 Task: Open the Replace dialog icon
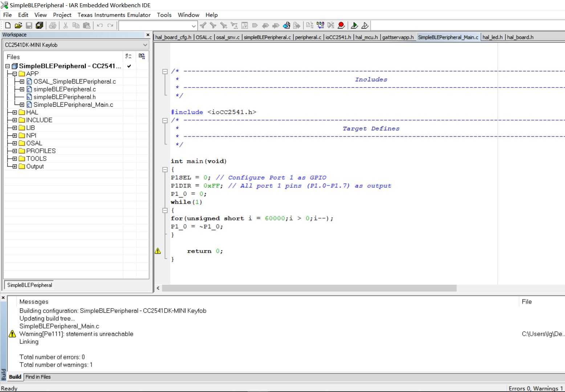point(234,25)
